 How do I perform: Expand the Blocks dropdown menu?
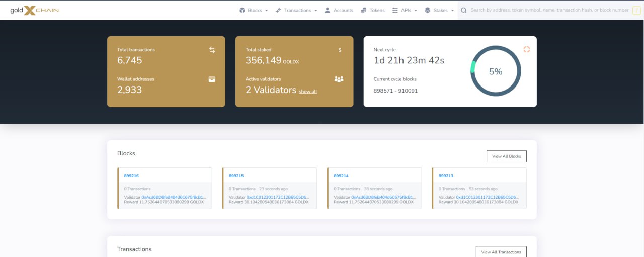point(254,10)
